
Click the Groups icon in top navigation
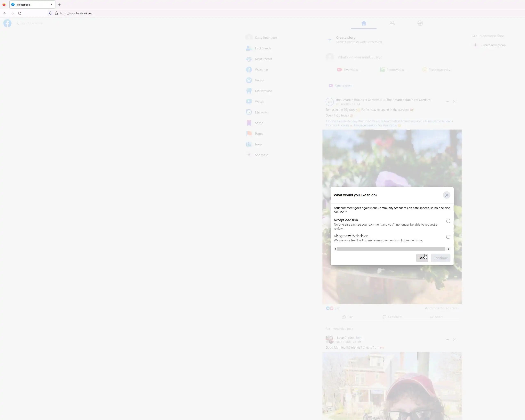(x=420, y=23)
